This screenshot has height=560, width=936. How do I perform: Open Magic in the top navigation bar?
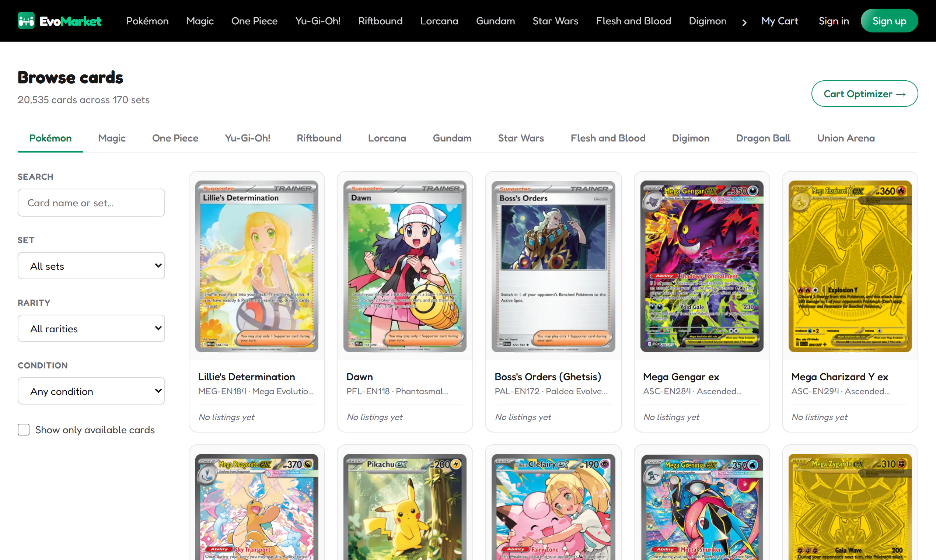coord(200,21)
